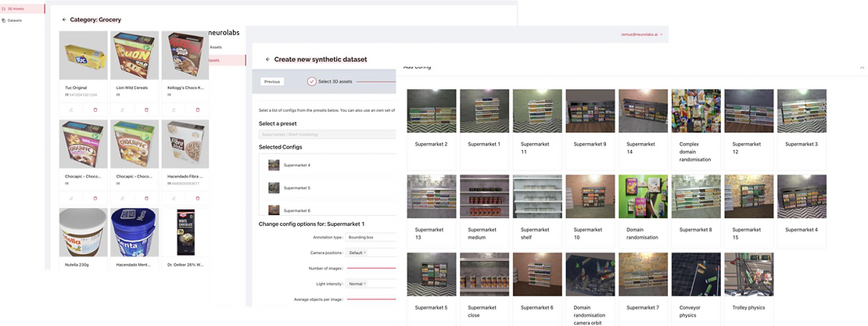Delete the Lion Wild Cereals asset
Screen dimensions: 868x326
pyautogui.click(x=147, y=110)
